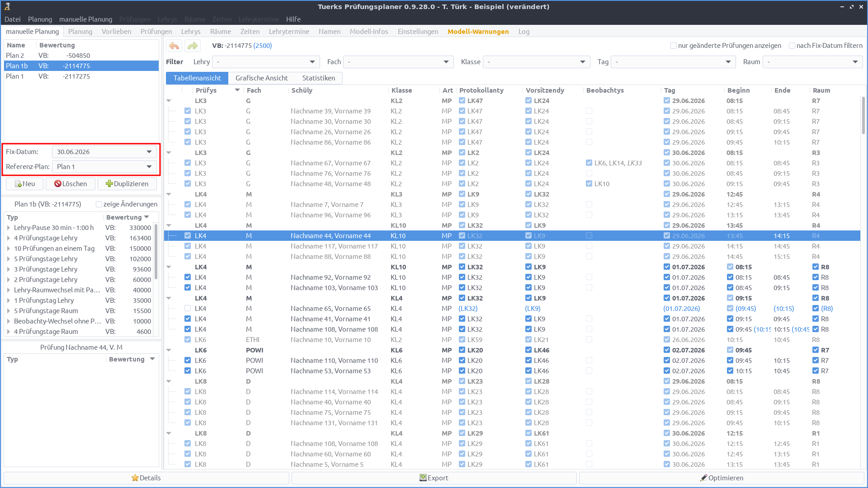Click the undo arrow icon
868x488 pixels.
point(174,46)
